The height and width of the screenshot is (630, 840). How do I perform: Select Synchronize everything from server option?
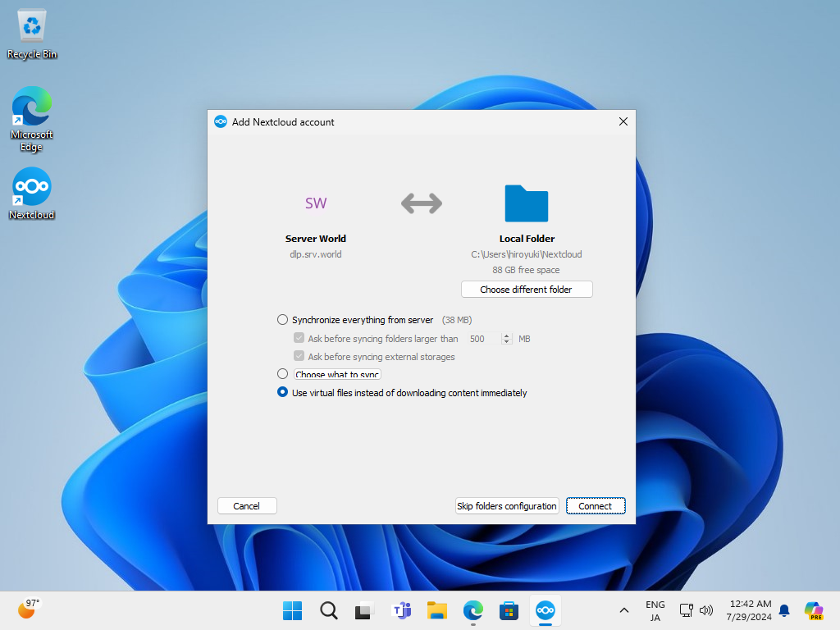282,320
